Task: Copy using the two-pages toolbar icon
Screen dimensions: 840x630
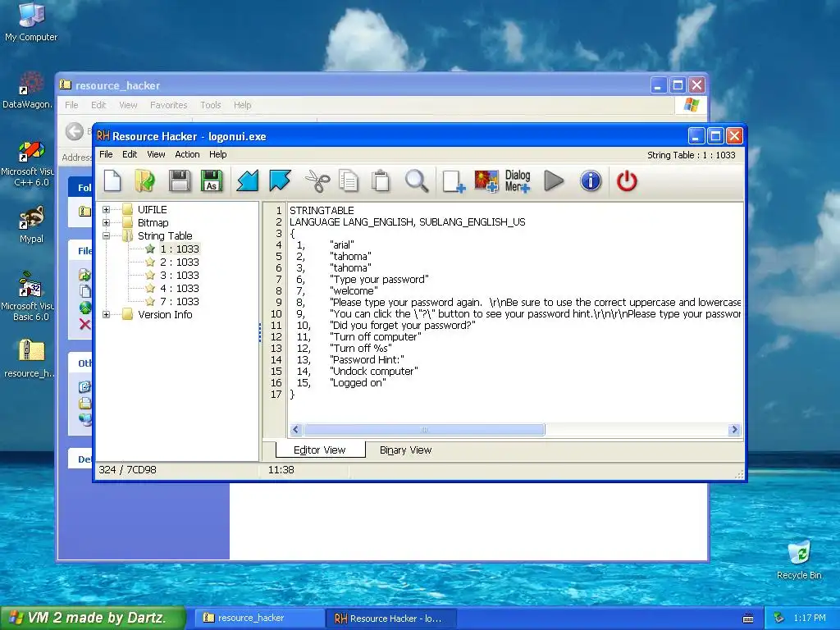Action: [349, 181]
